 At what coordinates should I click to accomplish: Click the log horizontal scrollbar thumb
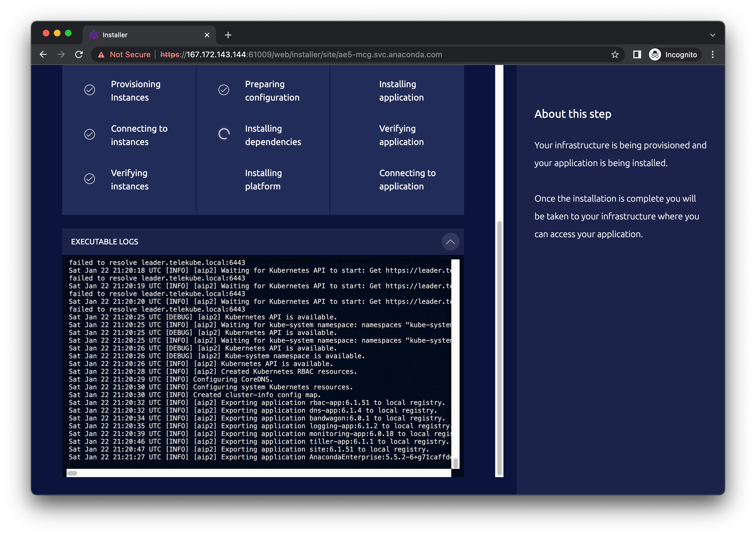coord(72,473)
